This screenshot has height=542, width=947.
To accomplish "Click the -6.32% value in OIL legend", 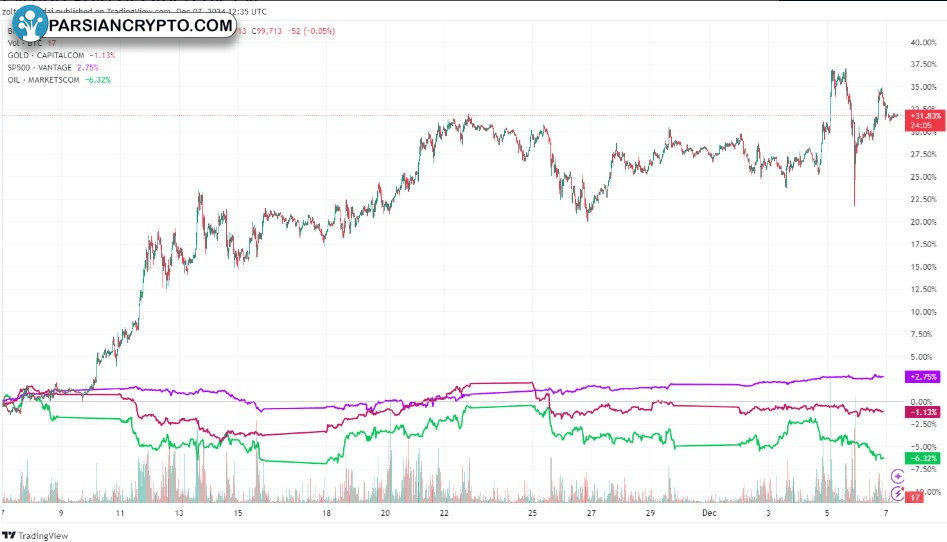I will (98, 80).
